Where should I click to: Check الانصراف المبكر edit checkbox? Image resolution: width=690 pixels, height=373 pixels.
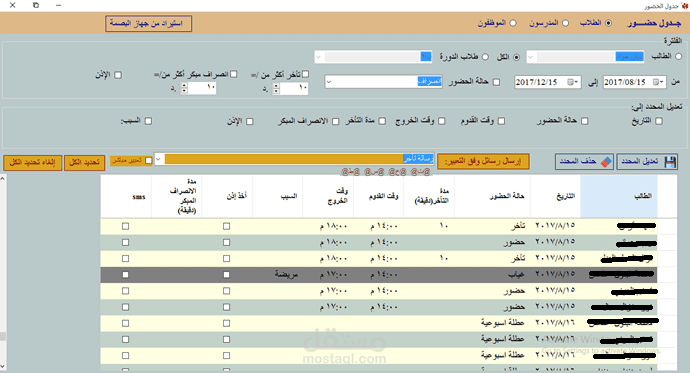(335, 121)
